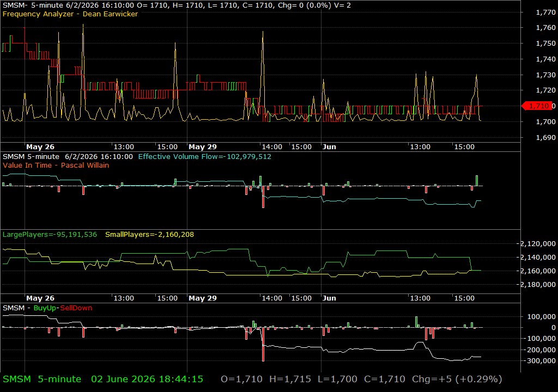Click the L=1,700 value in status bar
The width and height of the screenshot is (558, 392).
[x=337, y=379]
